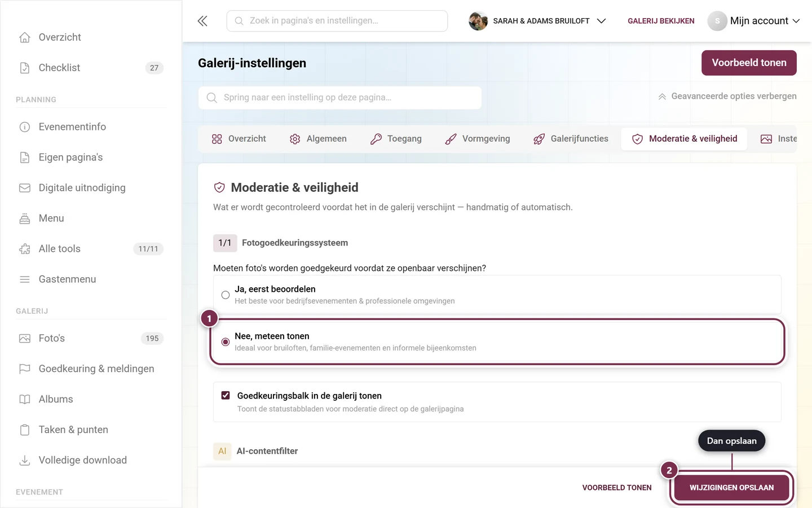Click the shield icon beside Moderatie & veiligheid heading
This screenshot has height=508, width=812.
click(x=219, y=187)
